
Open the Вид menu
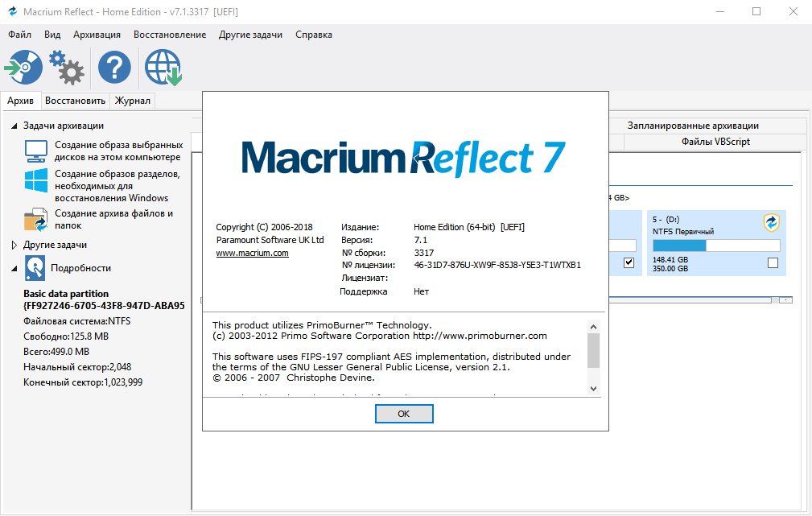52,35
